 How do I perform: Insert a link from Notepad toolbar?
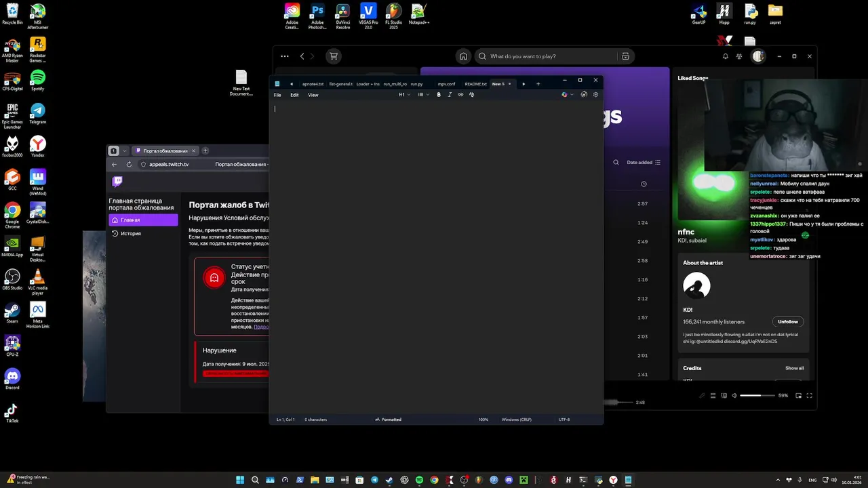460,95
